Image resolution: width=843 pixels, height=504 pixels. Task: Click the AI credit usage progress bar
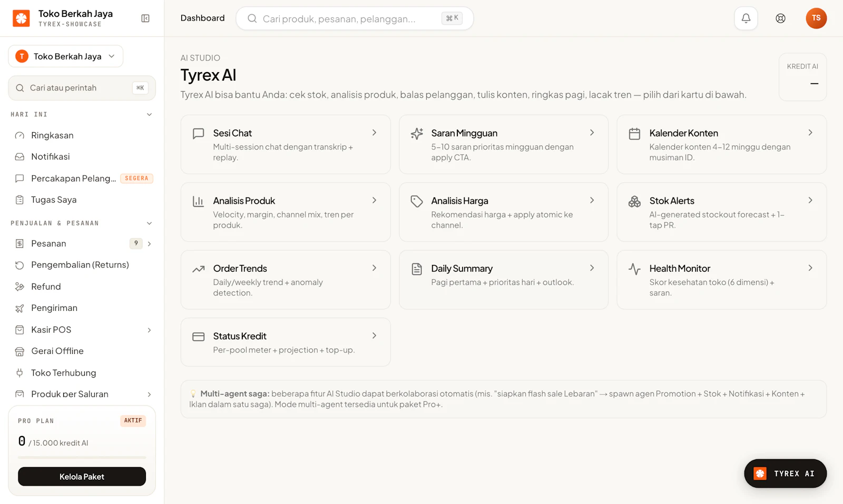point(82,458)
